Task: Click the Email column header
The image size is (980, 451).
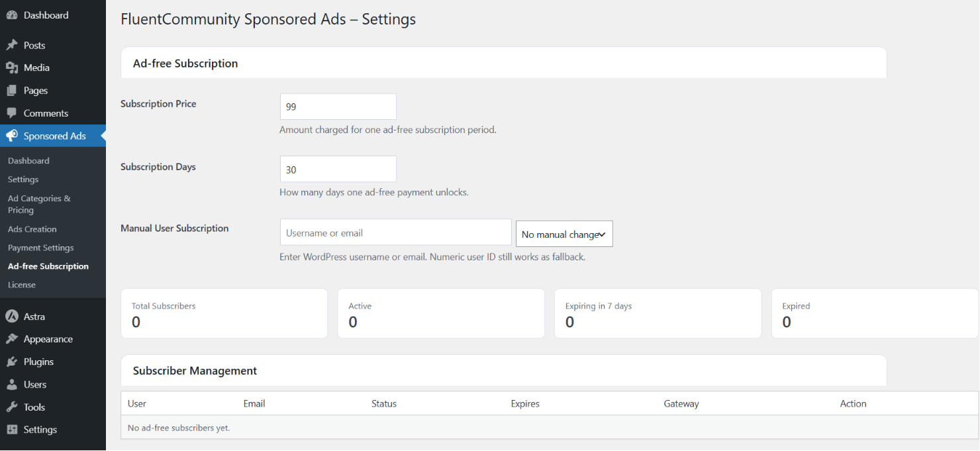Action: click(254, 403)
